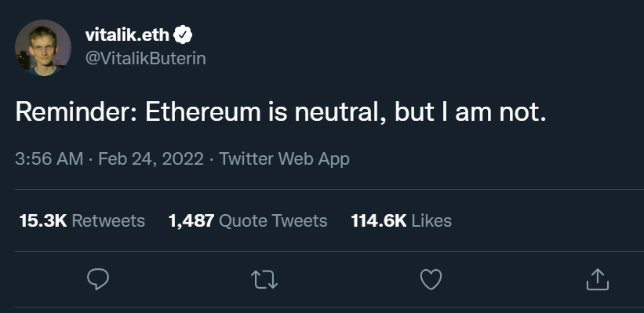Click the 15.3K retweet count number
Image resolution: width=644 pixels, height=313 pixels.
coord(43,220)
